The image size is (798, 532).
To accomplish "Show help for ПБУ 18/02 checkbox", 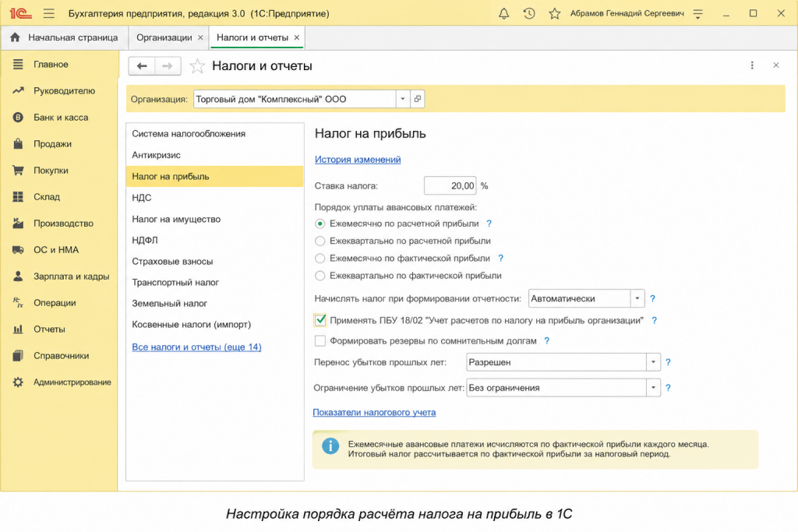I will pos(655,320).
